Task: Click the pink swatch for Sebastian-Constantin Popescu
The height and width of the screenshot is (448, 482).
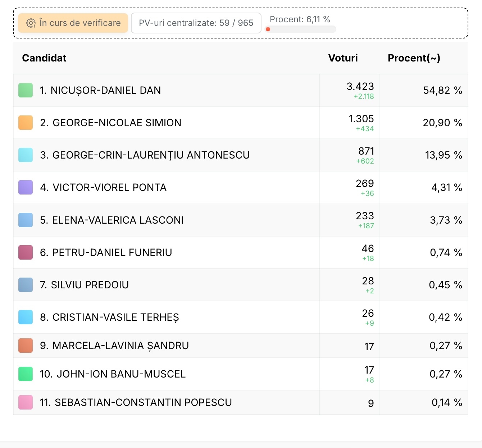Action: click(x=26, y=402)
